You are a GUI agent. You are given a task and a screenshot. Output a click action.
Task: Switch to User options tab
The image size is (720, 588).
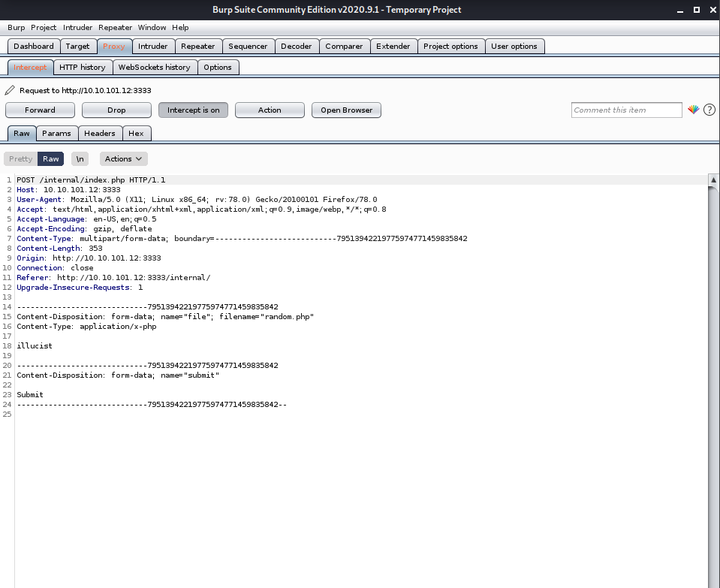point(514,47)
